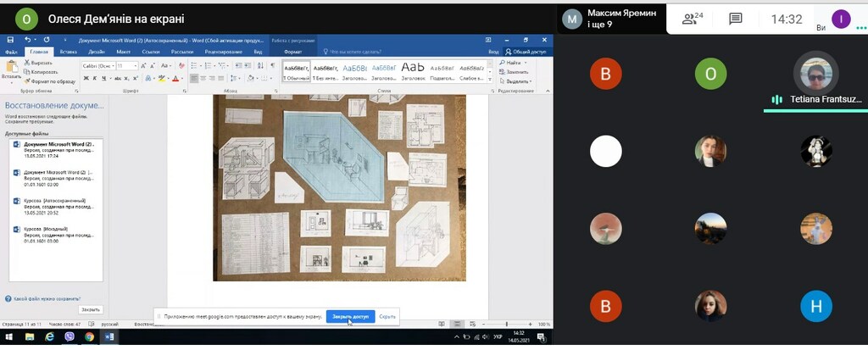
Task: Click the blue Закрыть доступ button
Action: coord(350,316)
